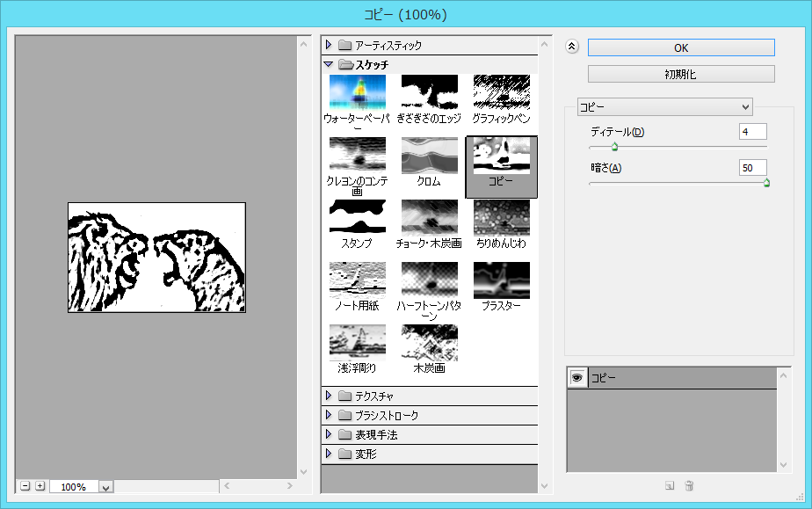Click the zoom in plus button
This screenshot has height=509, width=812.
pyautogui.click(x=40, y=486)
